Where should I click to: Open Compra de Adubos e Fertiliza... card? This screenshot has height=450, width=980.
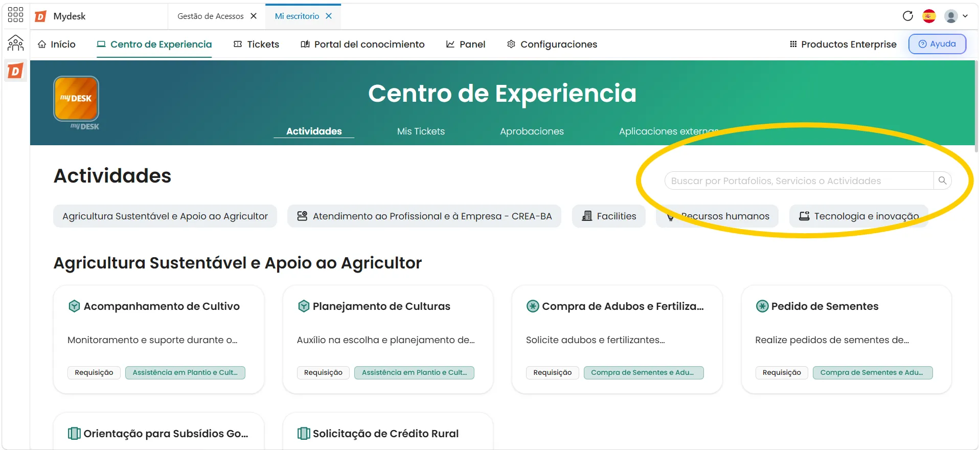point(617,340)
